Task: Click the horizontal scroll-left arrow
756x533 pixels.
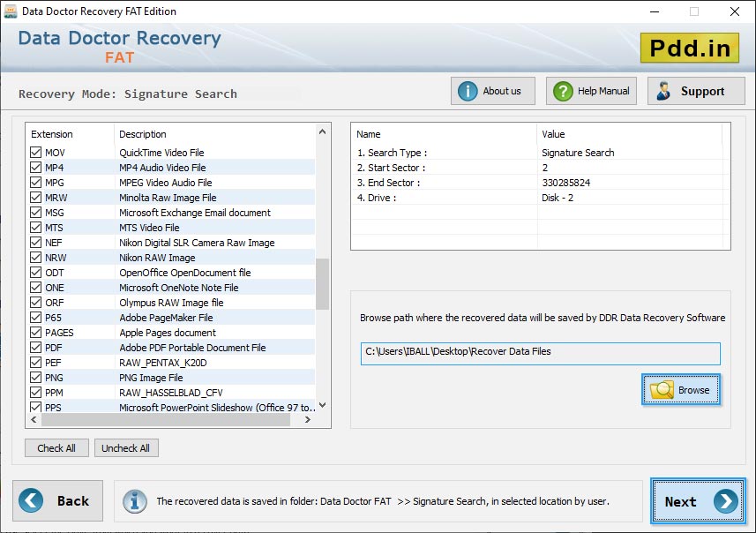Action: click(34, 420)
